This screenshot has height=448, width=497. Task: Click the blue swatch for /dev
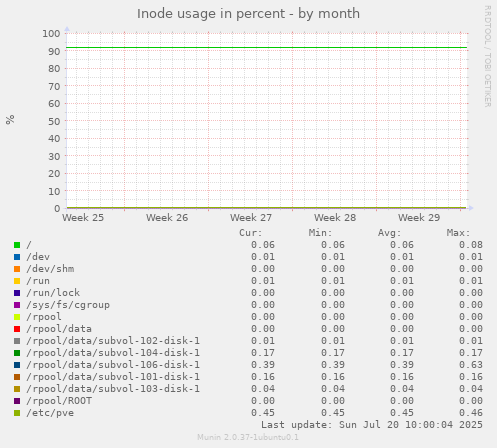(x=17, y=257)
